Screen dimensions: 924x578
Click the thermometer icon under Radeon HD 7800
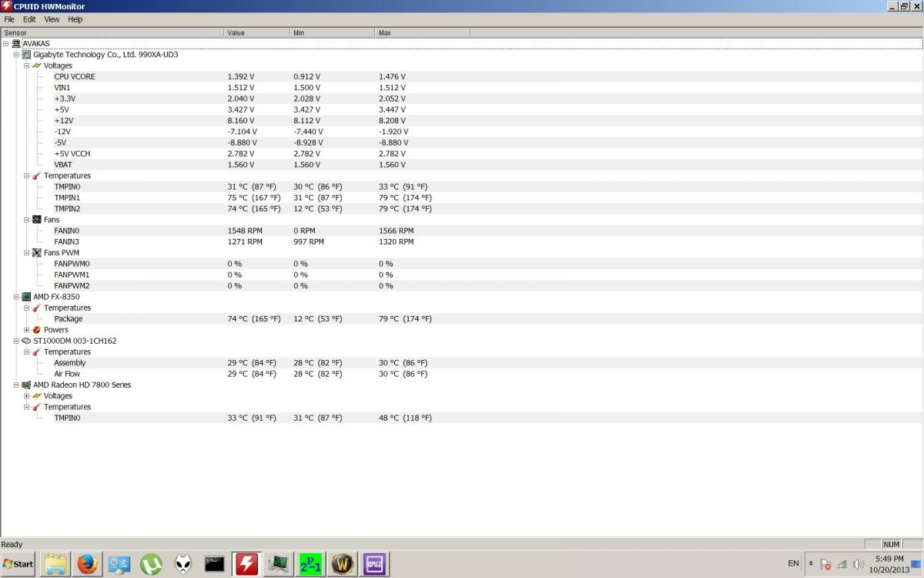[36, 407]
